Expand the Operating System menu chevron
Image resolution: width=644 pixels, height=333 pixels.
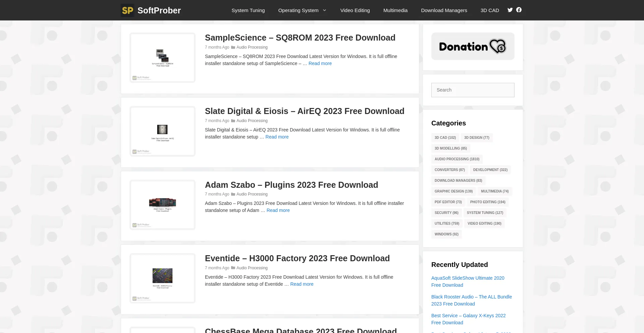coord(324,10)
